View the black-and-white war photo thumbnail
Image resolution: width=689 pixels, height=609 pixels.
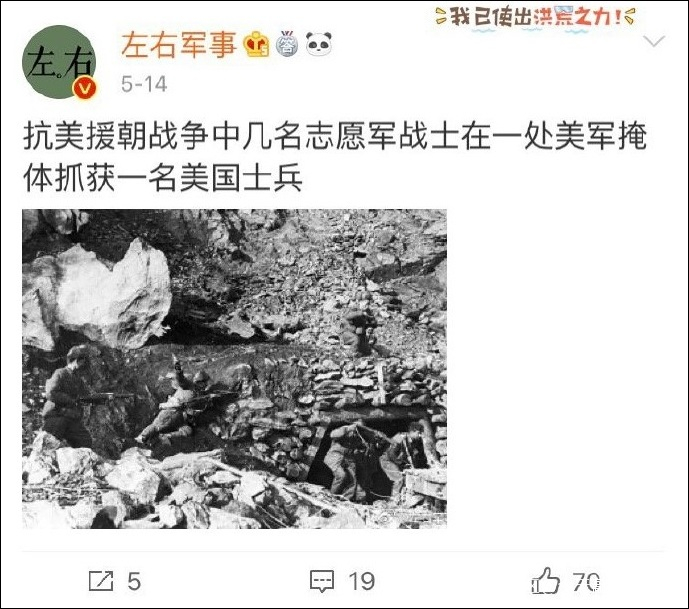[235, 369]
